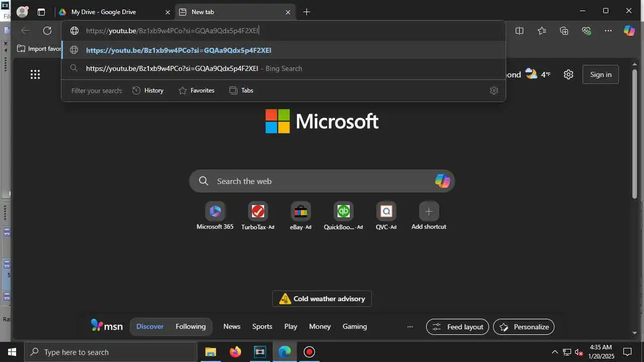Open the Gaming feed category

355,326
